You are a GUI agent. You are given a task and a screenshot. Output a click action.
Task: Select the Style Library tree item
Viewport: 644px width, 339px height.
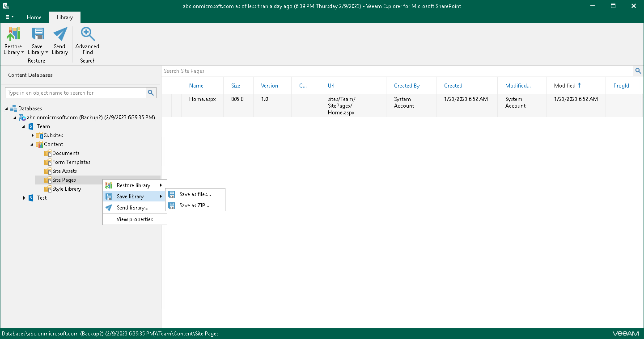pyautogui.click(x=67, y=189)
